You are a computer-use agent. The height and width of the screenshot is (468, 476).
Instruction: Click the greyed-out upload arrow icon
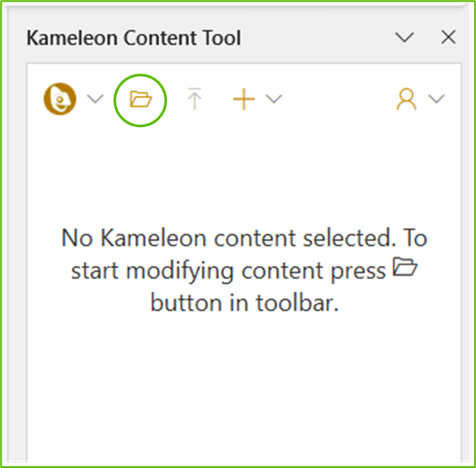click(195, 99)
